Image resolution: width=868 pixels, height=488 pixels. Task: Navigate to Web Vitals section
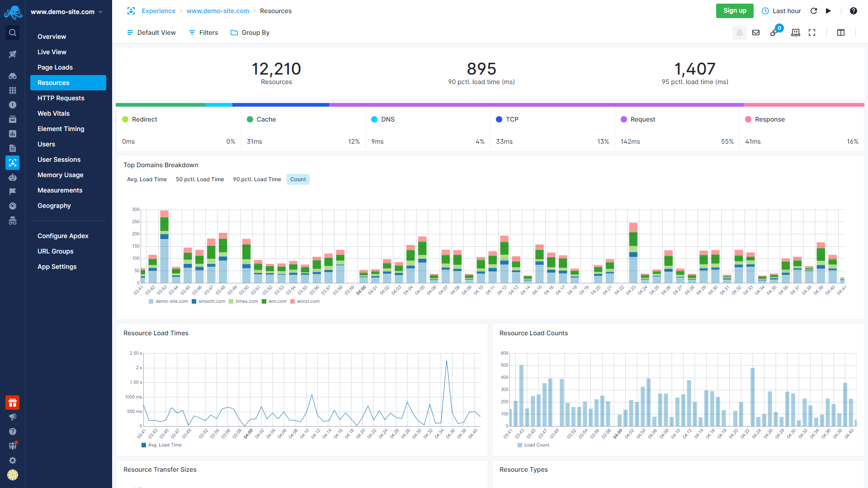pos(53,113)
